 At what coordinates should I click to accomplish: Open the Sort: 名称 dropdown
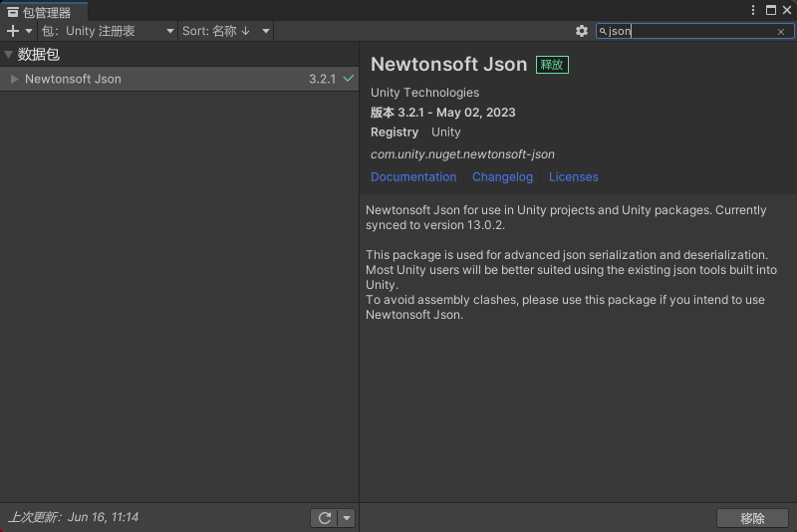pyautogui.click(x=226, y=31)
